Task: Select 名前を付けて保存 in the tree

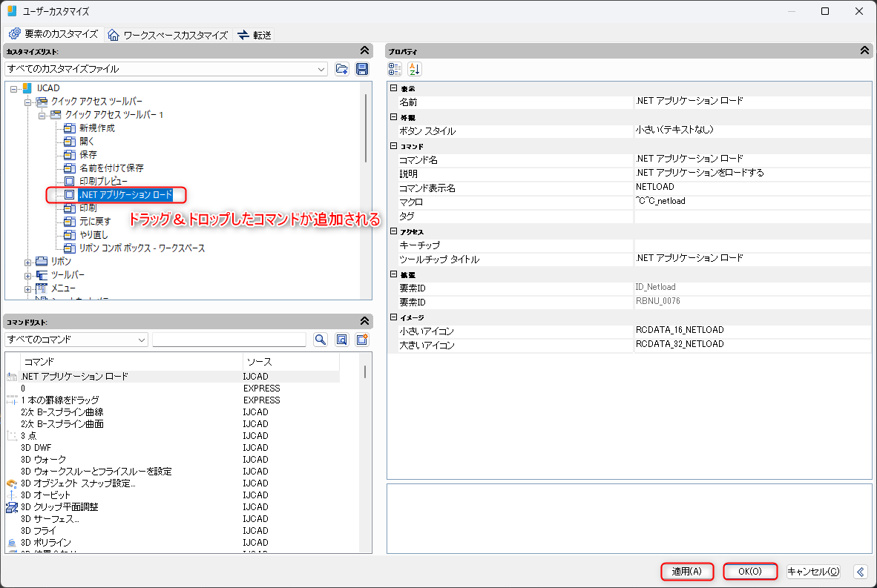Action: [111, 168]
